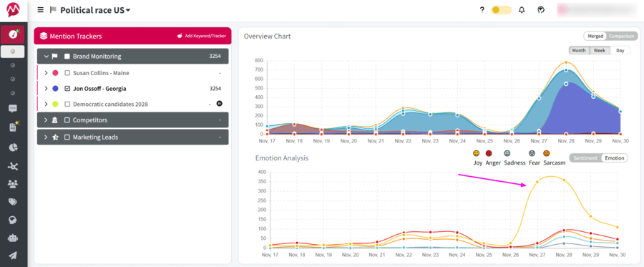Select the Day time range tab

click(620, 51)
